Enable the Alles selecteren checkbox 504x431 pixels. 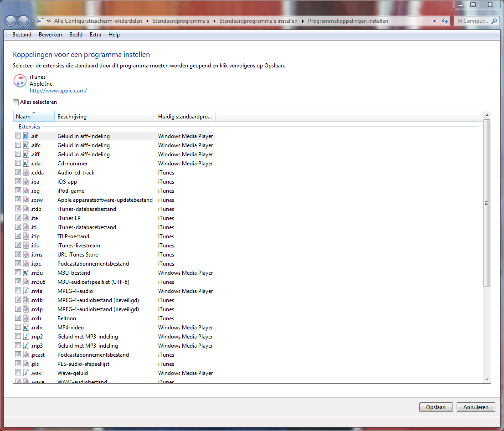point(16,102)
